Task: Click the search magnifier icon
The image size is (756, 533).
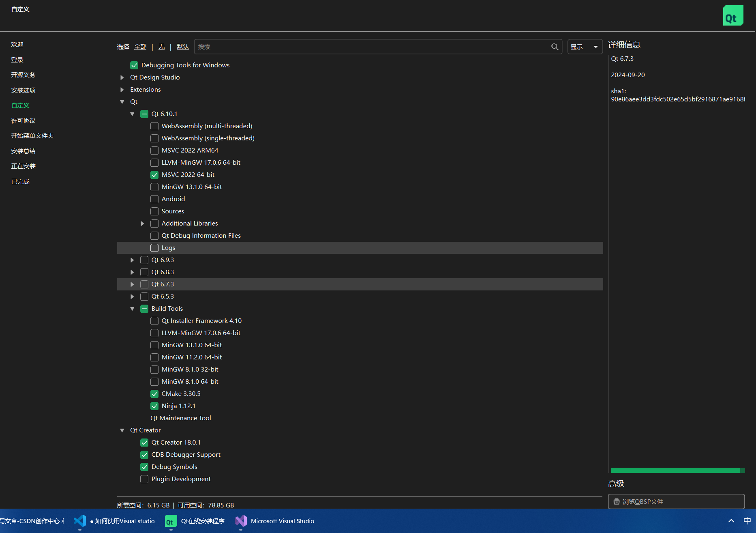Action: (x=555, y=47)
